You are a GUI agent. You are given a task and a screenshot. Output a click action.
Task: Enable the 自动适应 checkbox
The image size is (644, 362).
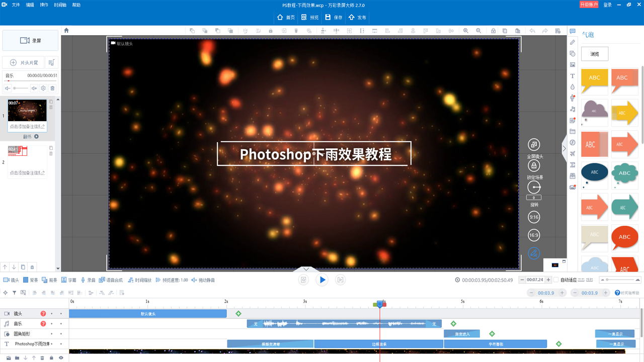click(556, 280)
